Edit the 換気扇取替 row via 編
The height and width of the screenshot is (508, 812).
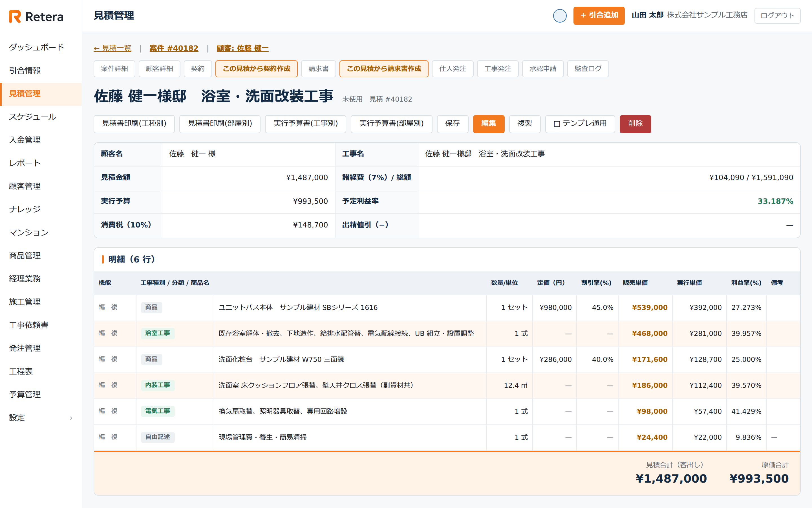point(102,411)
